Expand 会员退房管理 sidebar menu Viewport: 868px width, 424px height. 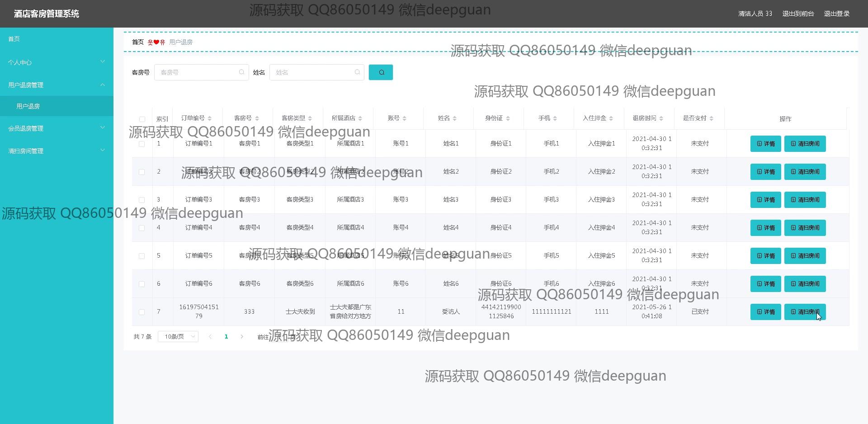click(x=57, y=128)
